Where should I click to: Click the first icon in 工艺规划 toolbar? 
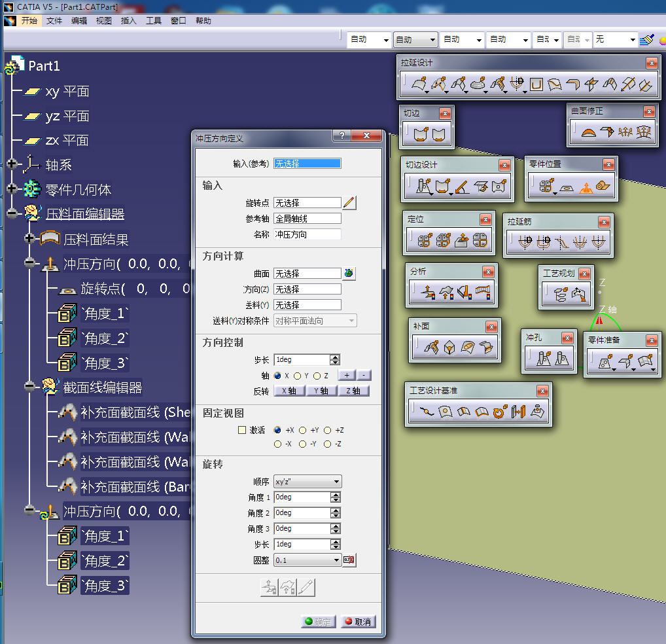(560, 294)
